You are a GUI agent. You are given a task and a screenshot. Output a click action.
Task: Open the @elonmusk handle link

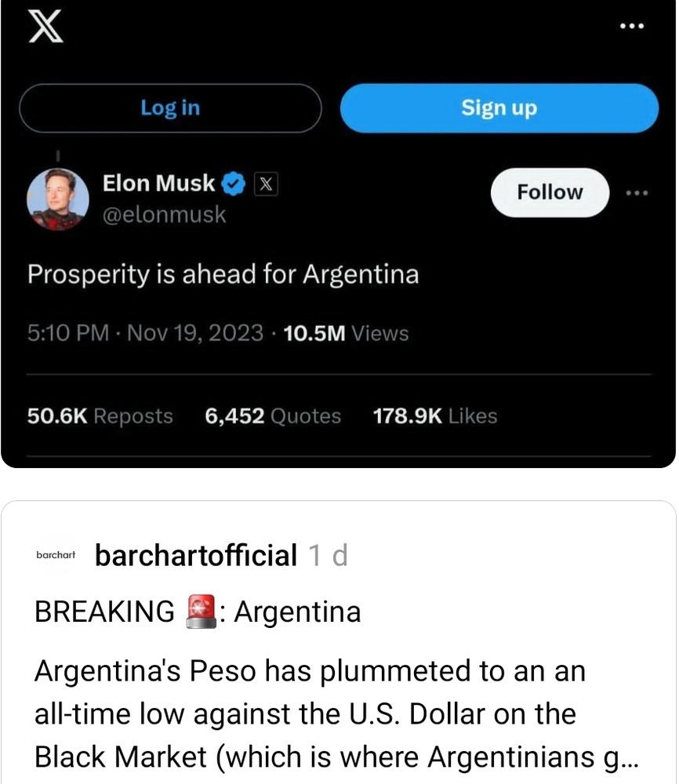[164, 214]
